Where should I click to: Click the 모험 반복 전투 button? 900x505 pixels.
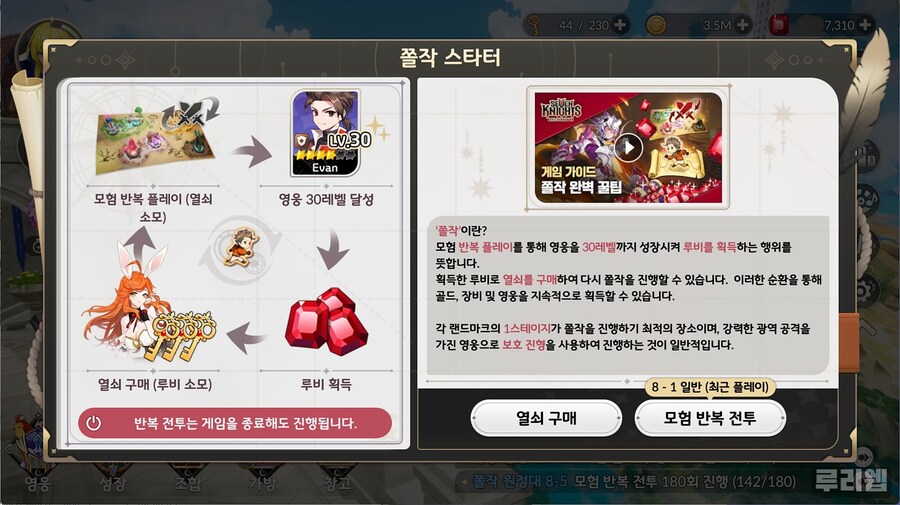[x=709, y=418]
